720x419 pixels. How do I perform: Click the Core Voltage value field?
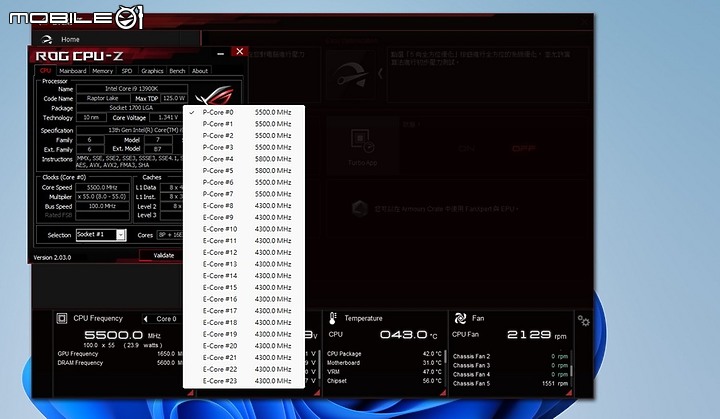click(x=168, y=118)
